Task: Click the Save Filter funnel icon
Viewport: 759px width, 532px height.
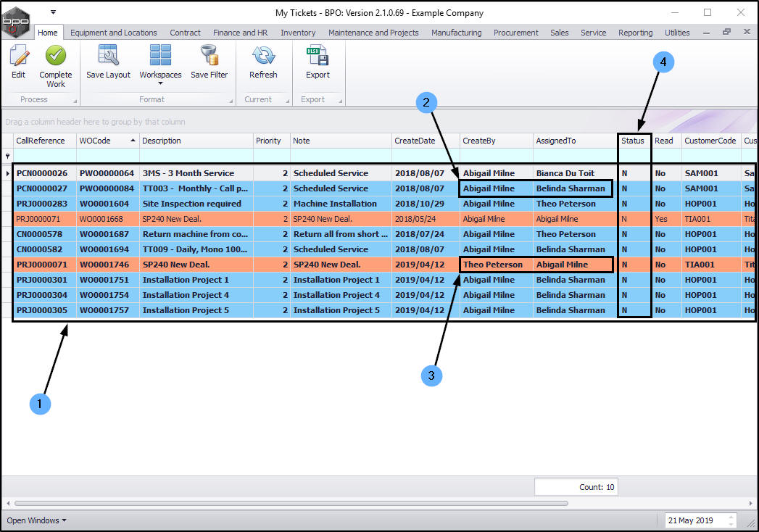Action: click(x=209, y=56)
